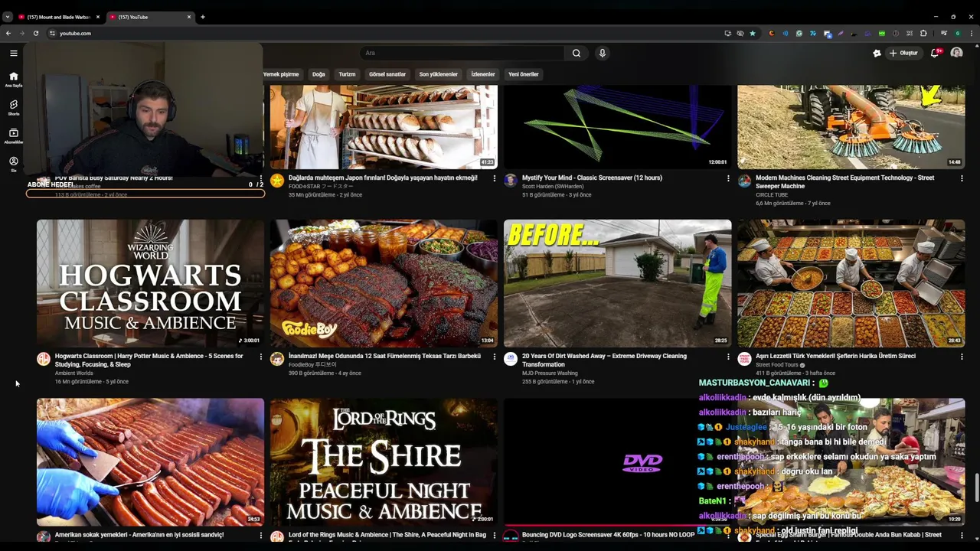Open more options for Teksas Tarzı Barbekü video
Viewport: 980px width, 551px height.
pos(495,357)
